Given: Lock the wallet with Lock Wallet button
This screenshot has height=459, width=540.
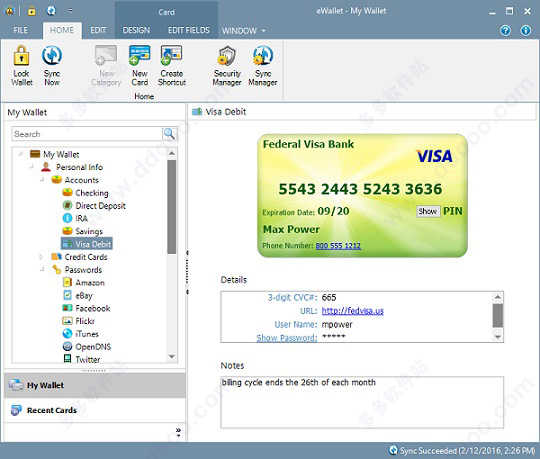Looking at the screenshot, I should (22, 66).
